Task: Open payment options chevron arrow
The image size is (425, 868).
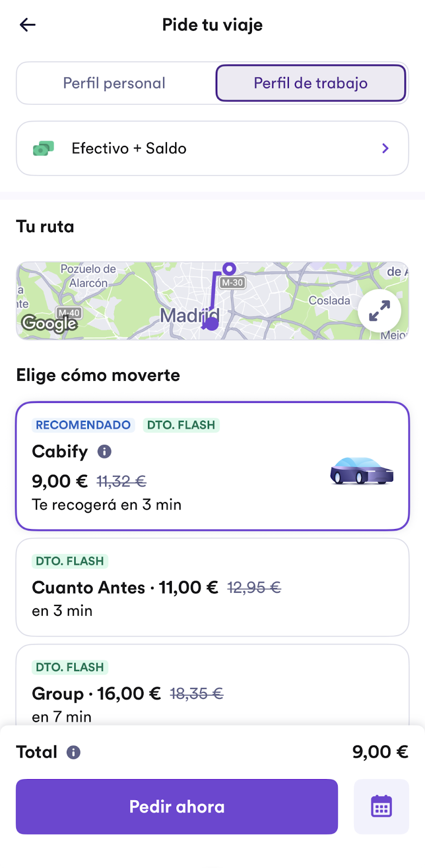Action: tap(385, 149)
